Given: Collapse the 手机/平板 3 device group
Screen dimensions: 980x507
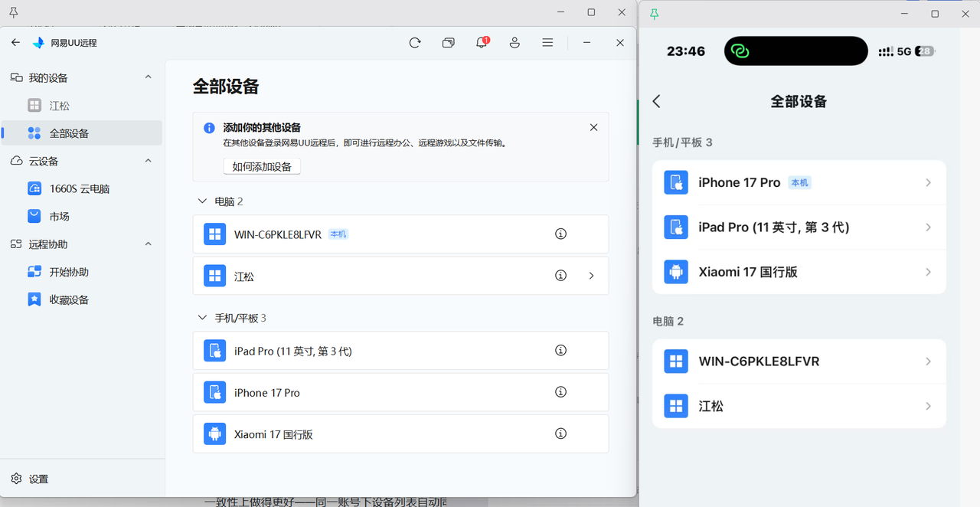Looking at the screenshot, I should 202,317.
